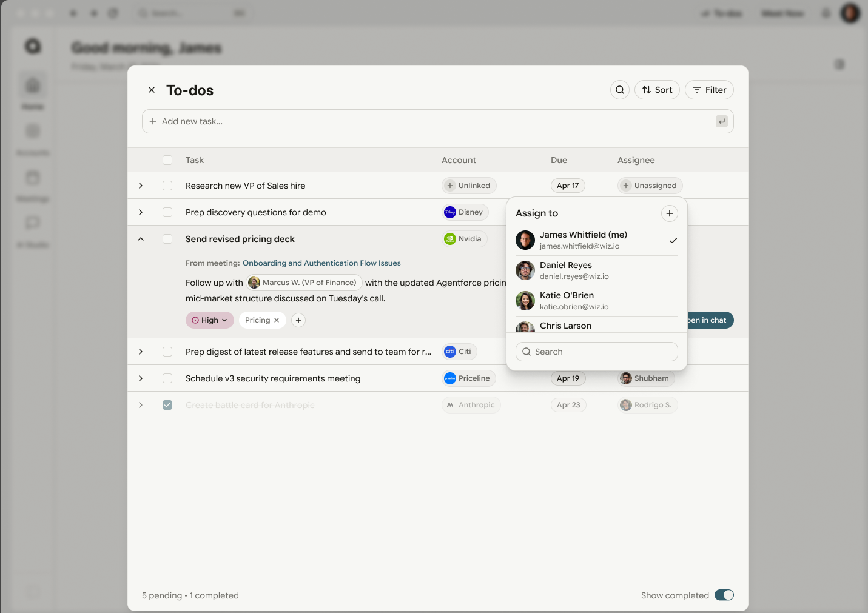This screenshot has width=868, height=613.
Task: Open the user avatar at top right
Action: (x=850, y=13)
